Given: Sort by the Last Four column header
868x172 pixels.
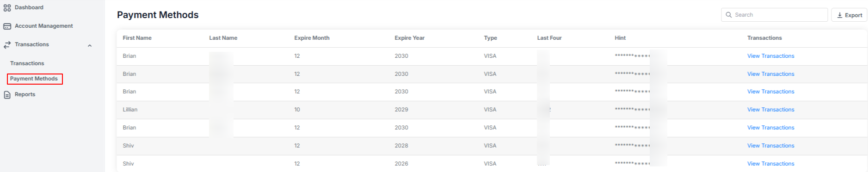Looking at the screenshot, I should (x=549, y=38).
